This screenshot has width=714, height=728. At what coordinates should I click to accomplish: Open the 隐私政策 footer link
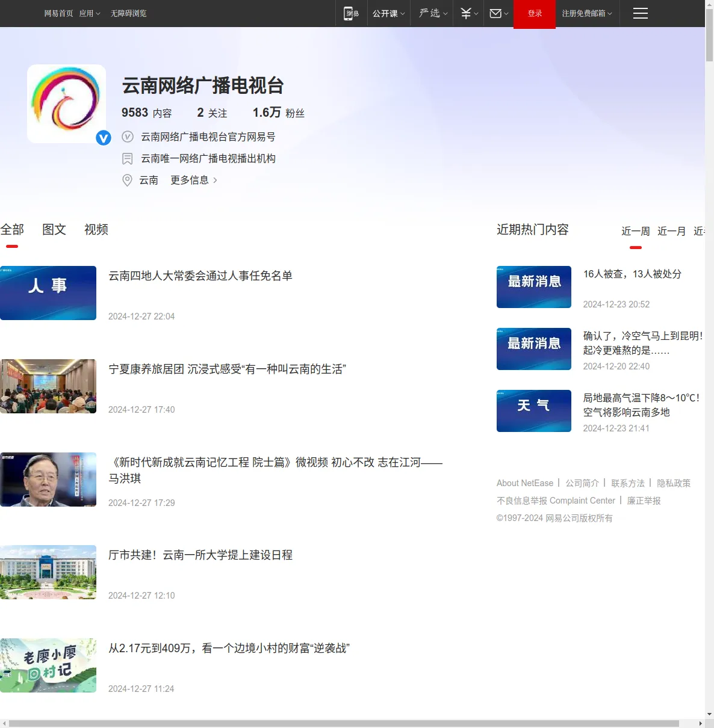coord(674,483)
